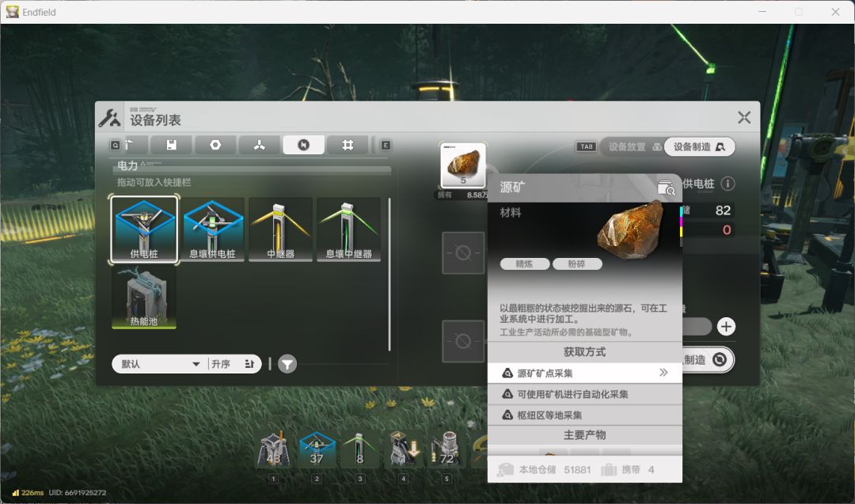
Task: Click the Endfield window title icon
Action: click(12, 11)
